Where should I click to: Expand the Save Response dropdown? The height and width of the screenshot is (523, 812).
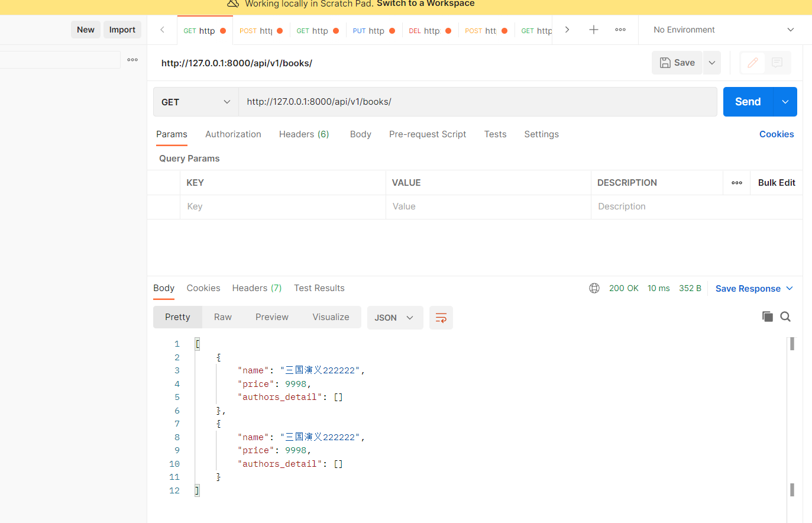pyautogui.click(x=754, y=289)
